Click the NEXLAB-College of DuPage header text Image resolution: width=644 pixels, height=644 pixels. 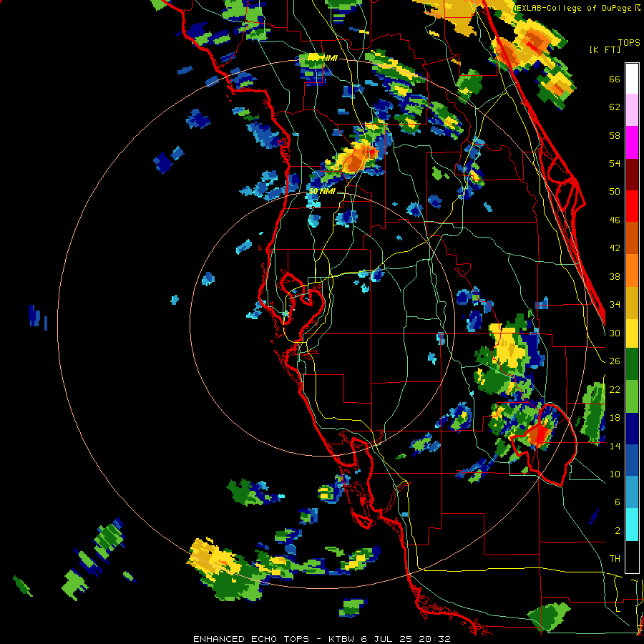tap(576, 8)
